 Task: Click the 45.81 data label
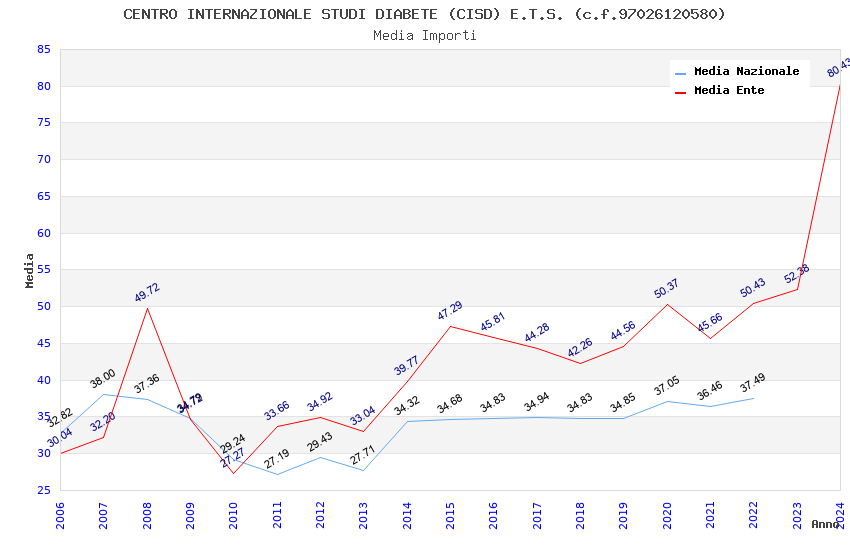tap(493, 321)
